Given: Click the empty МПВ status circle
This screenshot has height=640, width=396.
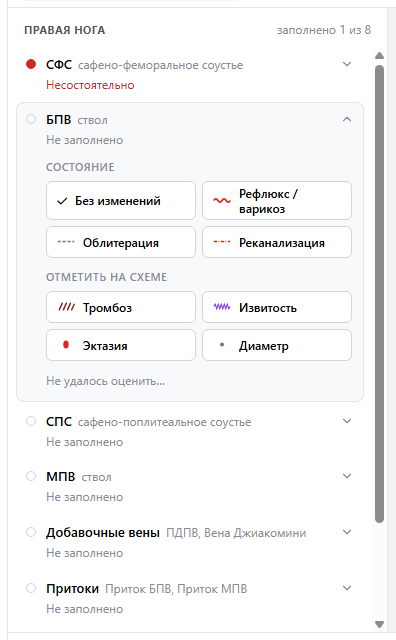Looking at the screenshot, I should (31, 476).
